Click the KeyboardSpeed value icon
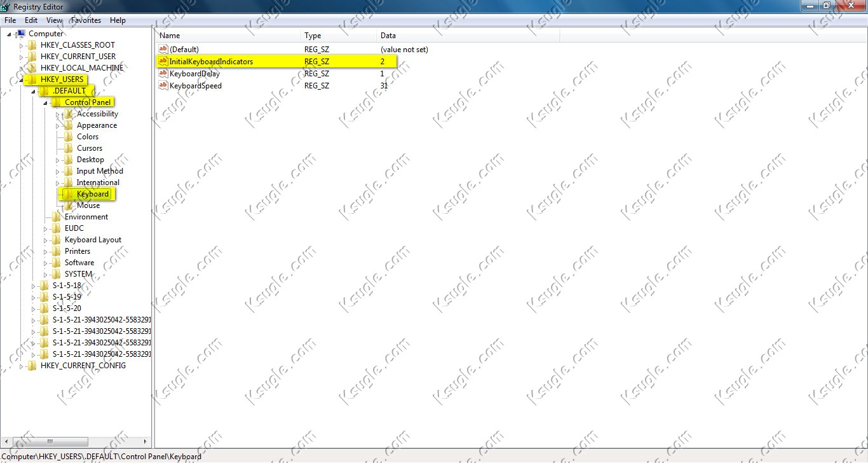 (163, 85)
